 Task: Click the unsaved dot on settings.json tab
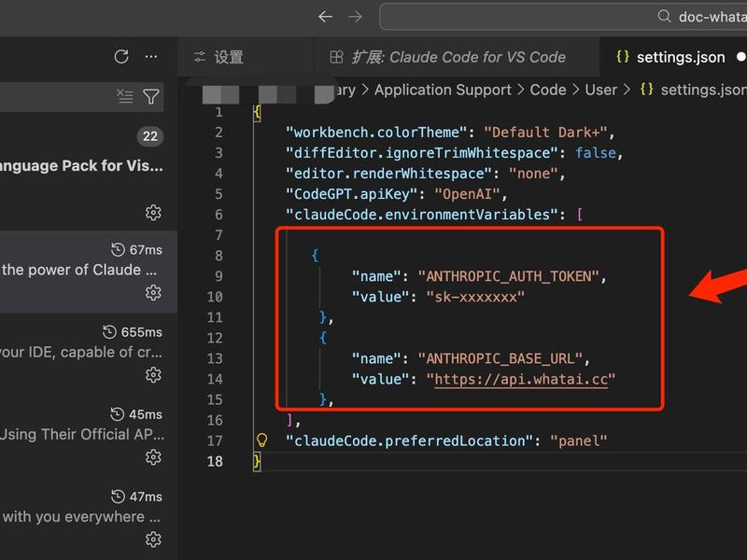(740, 57)
